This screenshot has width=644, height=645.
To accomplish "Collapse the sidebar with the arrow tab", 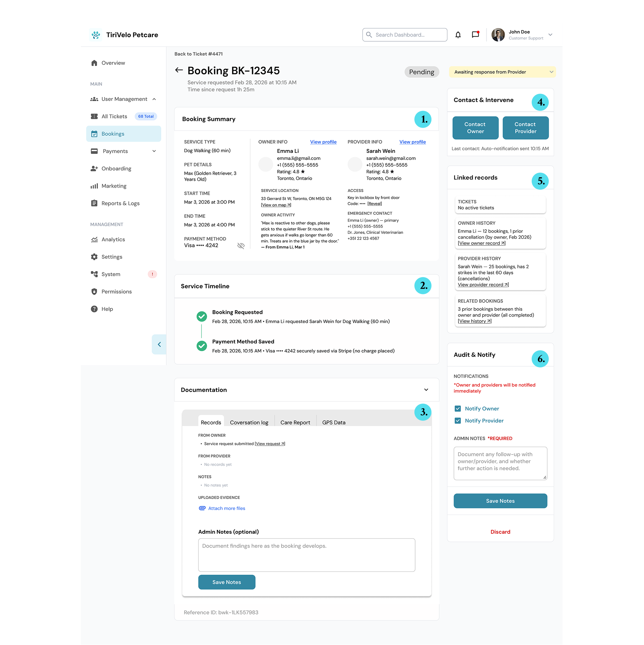I will click(x=159, y=344).
